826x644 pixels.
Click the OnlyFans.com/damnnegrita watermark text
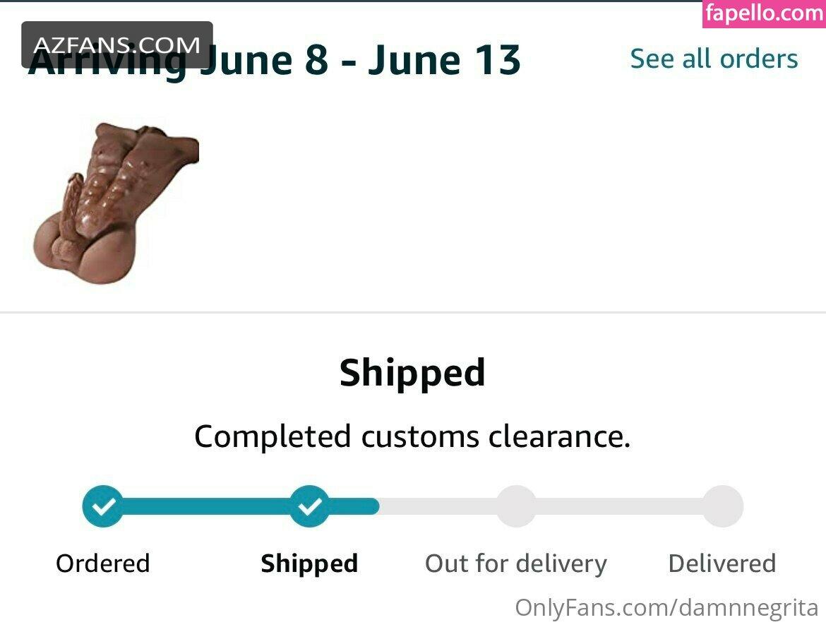[666, 607]
